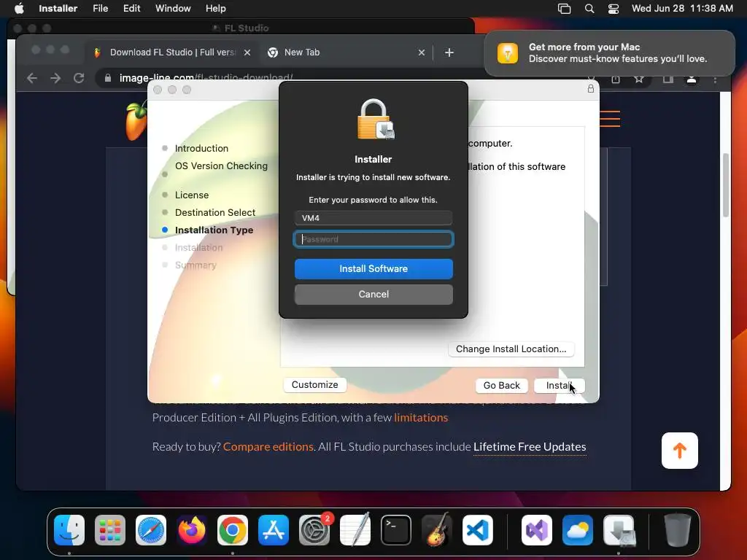Open Launchpad from the Dock
The height and width of the screenshot is (560, 747).
point(110,530)
